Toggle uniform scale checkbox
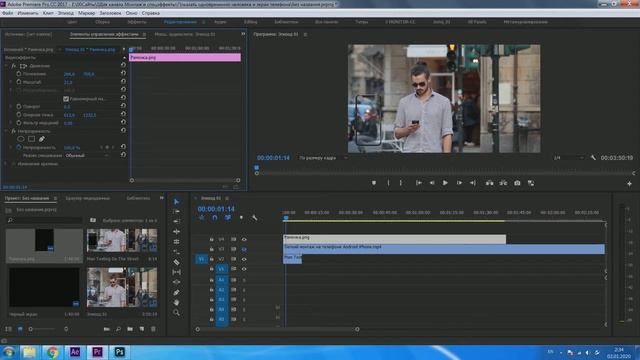Viewport: 640px width, 360px height. 66,99
